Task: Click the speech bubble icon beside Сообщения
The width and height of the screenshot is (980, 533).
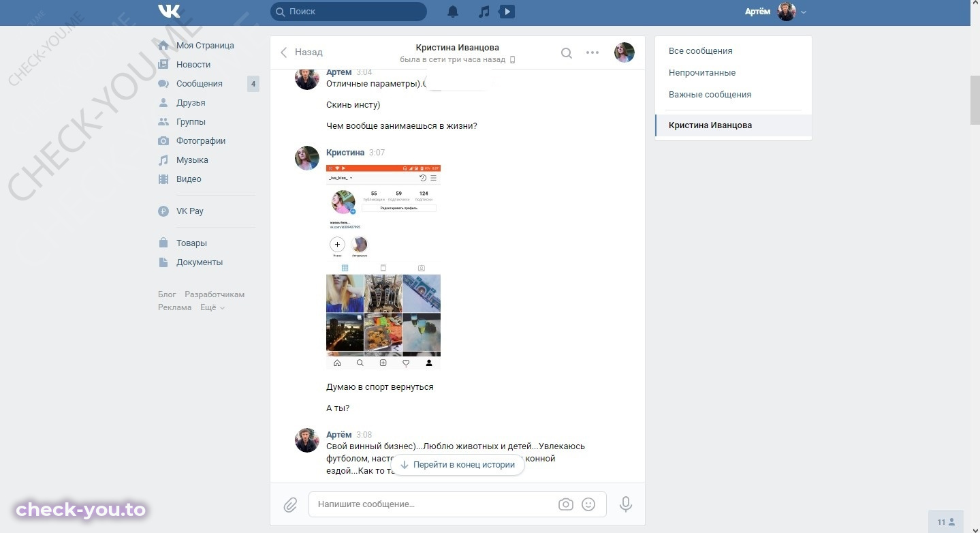Action: (163, 84)
